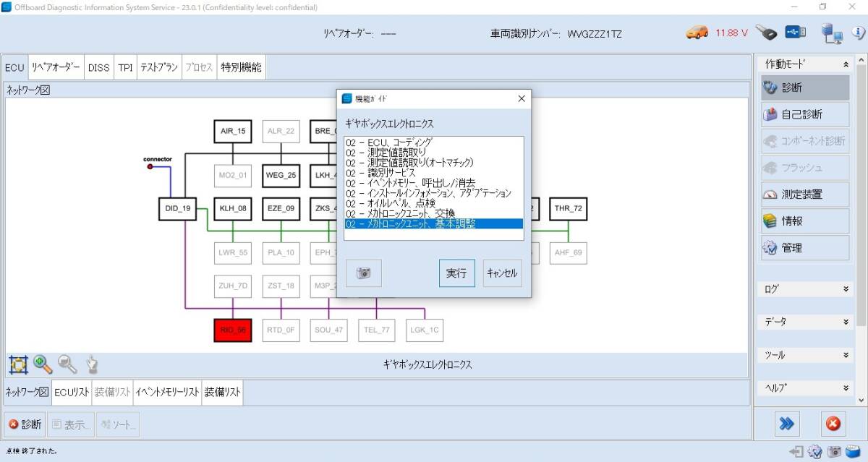Click the SOU_47 network node

tap(328, 330)
